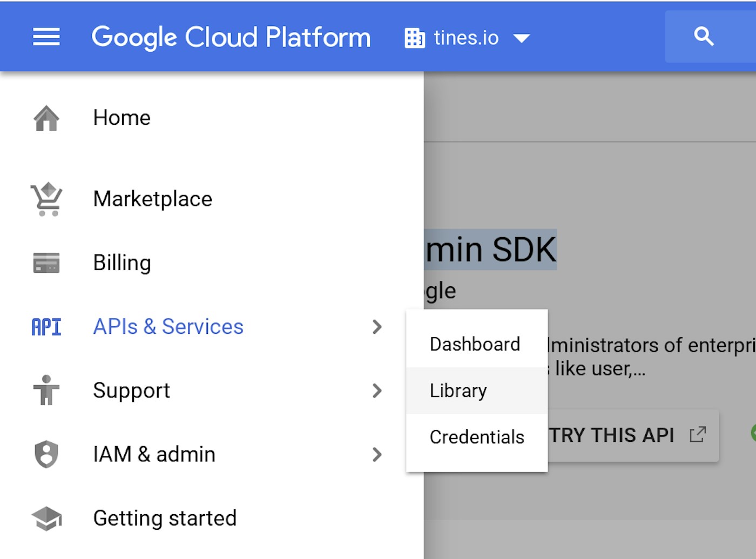This screenshot has height=559, width=756.
Task: Click the Marketplace shopping cart icon
Action: tap(46, 199)
